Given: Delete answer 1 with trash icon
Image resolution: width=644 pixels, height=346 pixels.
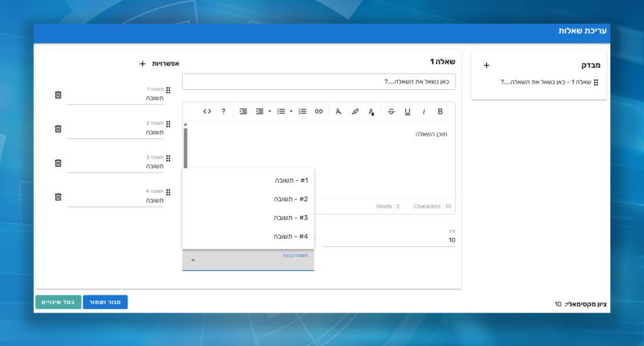Looking at the screenshot, I should tap(58, 95).
